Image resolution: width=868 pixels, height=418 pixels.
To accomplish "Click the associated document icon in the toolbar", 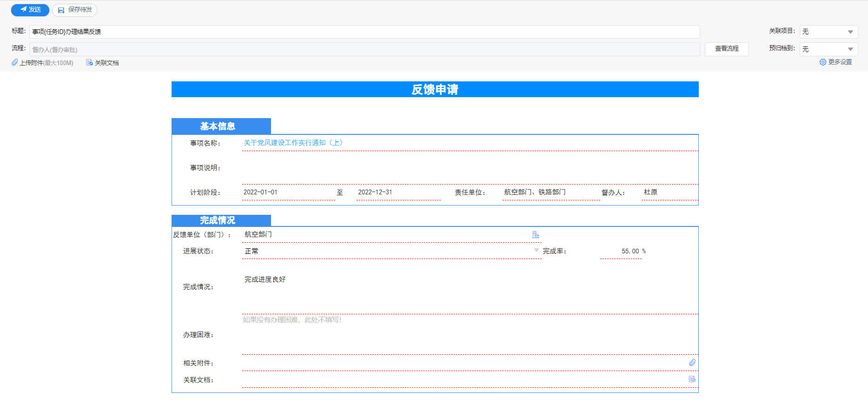I will pyautogui.click(x=89, y=62).
